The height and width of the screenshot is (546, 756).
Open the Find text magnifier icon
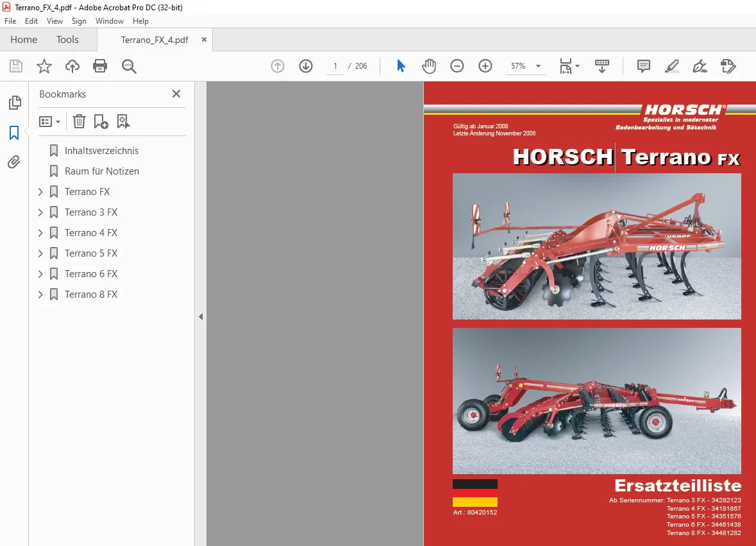point(129,66)
